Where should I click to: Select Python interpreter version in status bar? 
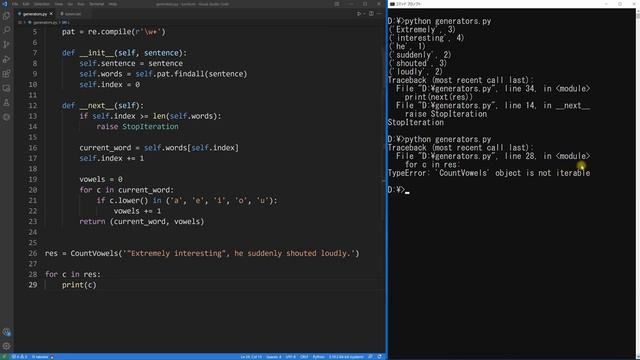(346, 357)
